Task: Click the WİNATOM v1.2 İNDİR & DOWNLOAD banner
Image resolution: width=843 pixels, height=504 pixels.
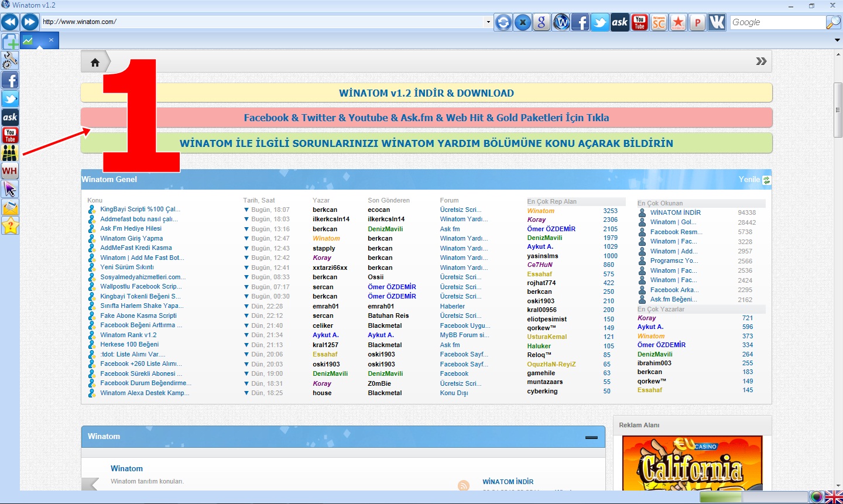Action: (426, 93)
